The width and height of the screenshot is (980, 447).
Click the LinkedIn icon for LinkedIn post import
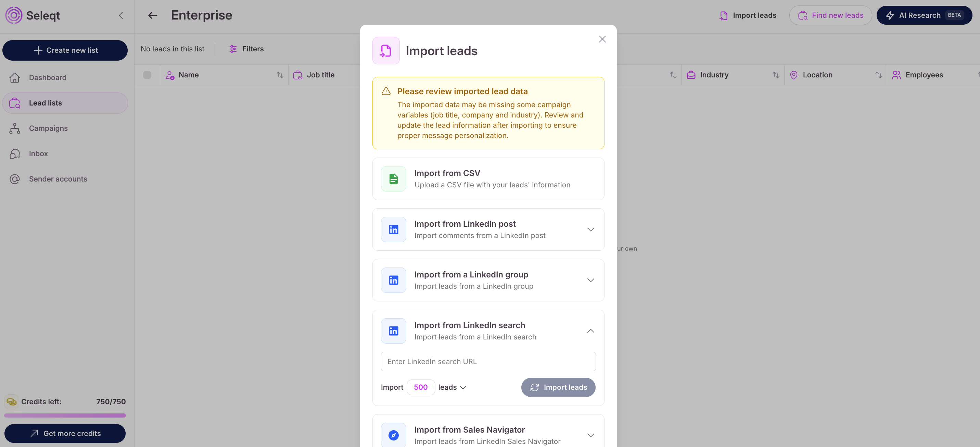coord(393,229)
